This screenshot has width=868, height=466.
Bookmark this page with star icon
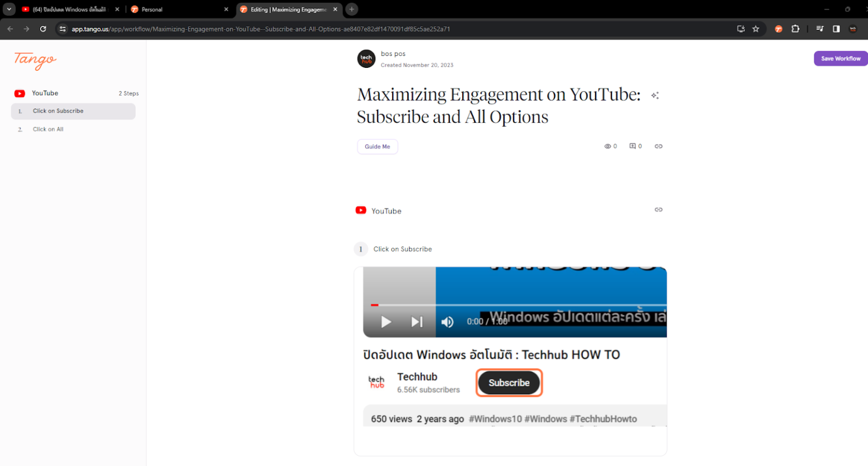(756, 29)
